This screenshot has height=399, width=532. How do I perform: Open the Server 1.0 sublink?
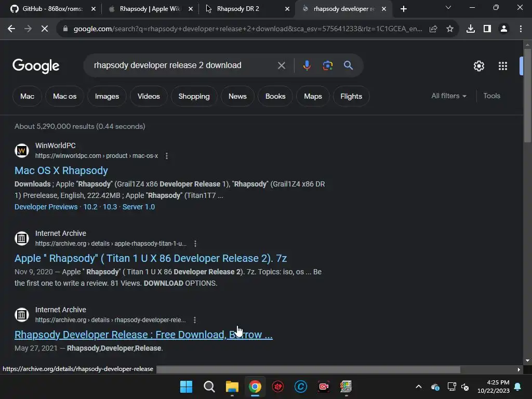[x=138, y=207]
